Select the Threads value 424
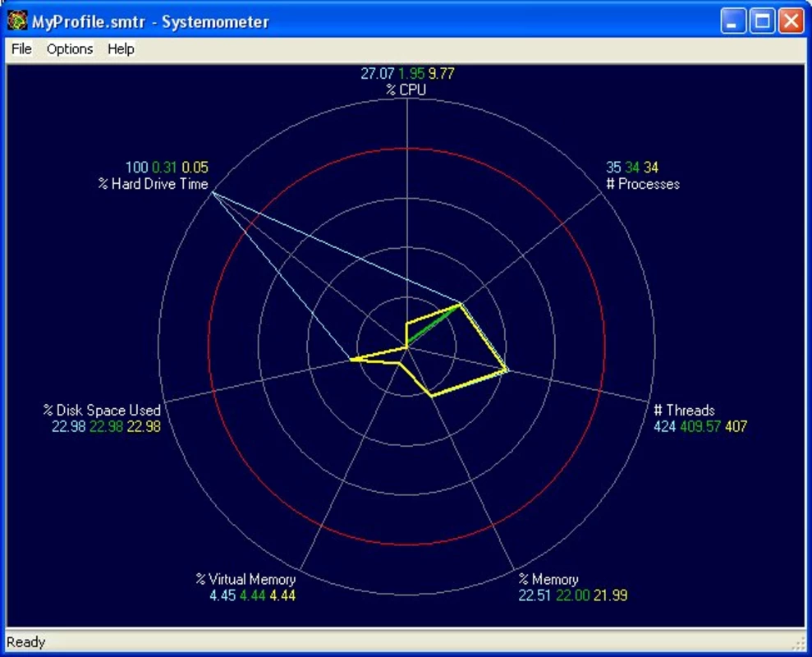The image size is (812, 657). point(665,426)
